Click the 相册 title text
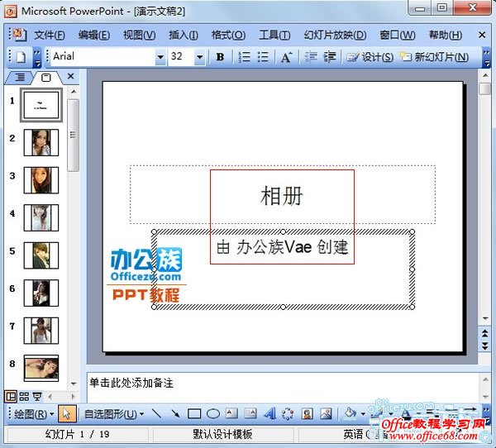 click(282, 196)
